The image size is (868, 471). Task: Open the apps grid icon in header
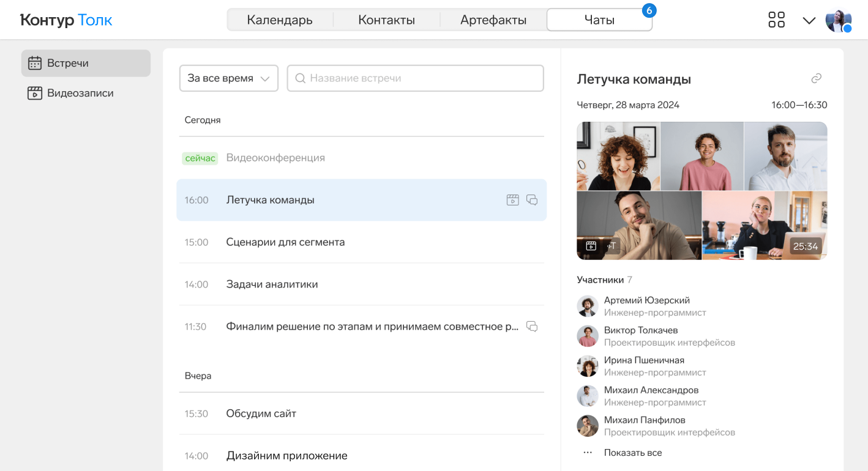click(x=776, y=20)
